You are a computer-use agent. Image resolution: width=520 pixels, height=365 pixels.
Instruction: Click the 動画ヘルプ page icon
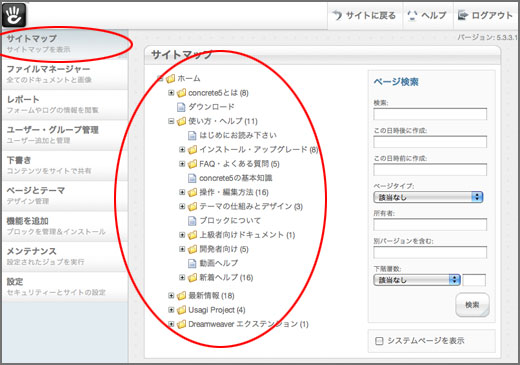coord(192,264)
